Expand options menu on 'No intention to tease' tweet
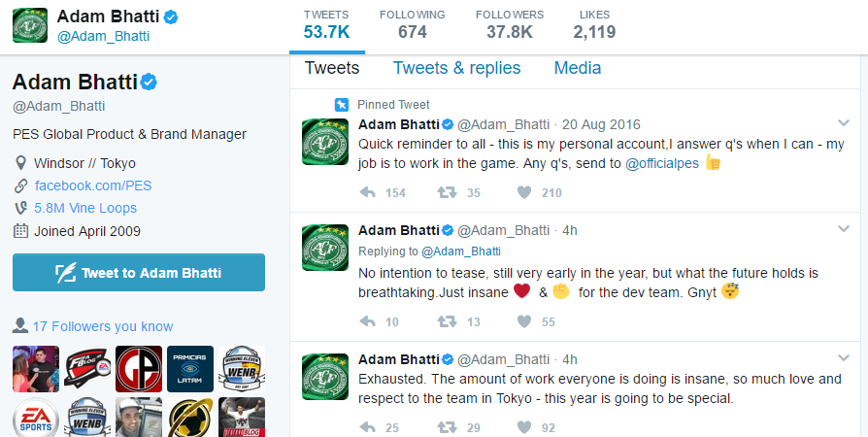868x437 pixels. pyautogui.click(x=844, y=228)
